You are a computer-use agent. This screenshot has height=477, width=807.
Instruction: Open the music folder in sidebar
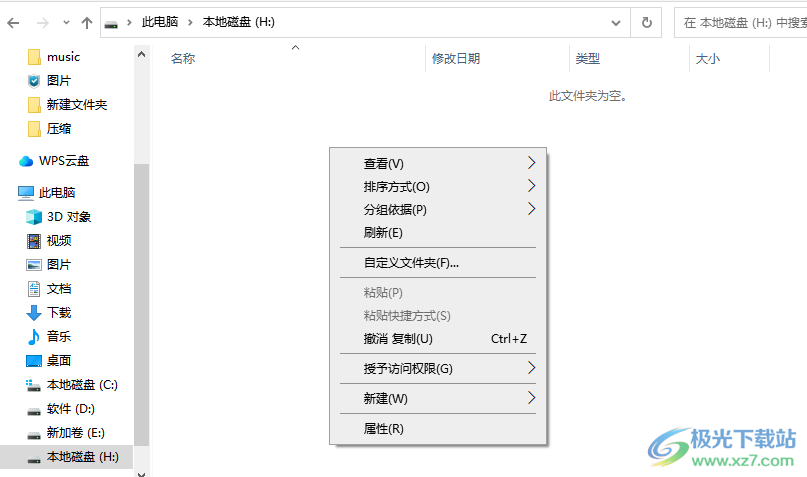63,57
